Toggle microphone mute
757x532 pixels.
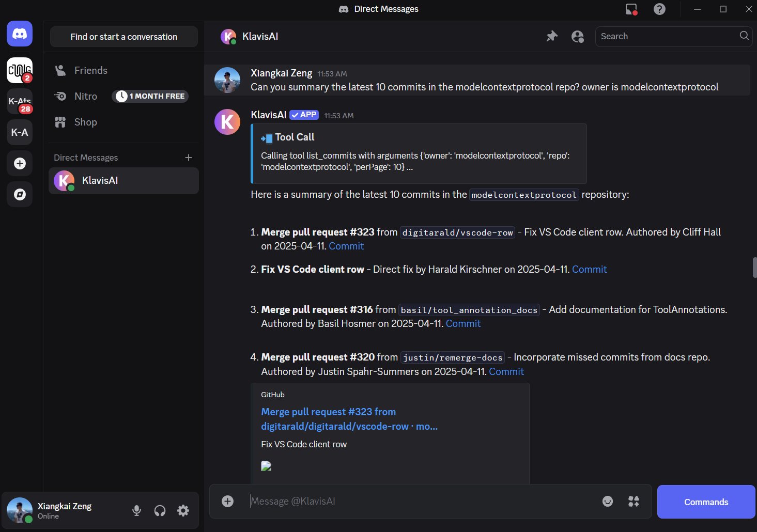(x=136, y=510)
